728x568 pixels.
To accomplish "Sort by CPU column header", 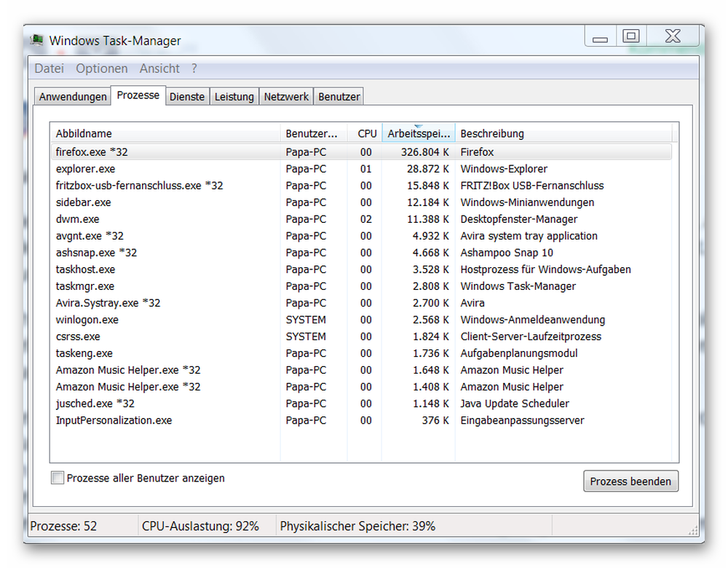I will (x=365, y=133).
